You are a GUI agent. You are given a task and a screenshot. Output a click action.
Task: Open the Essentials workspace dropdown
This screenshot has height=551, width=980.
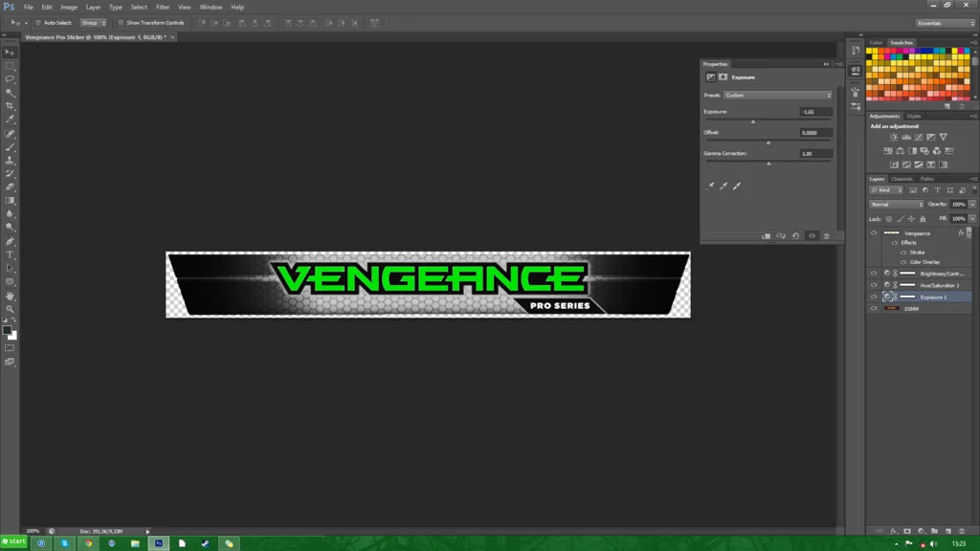tap(945, 23)
